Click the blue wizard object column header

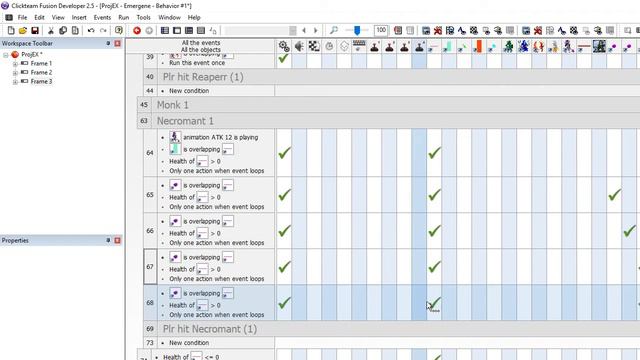(x=524, y=46)
